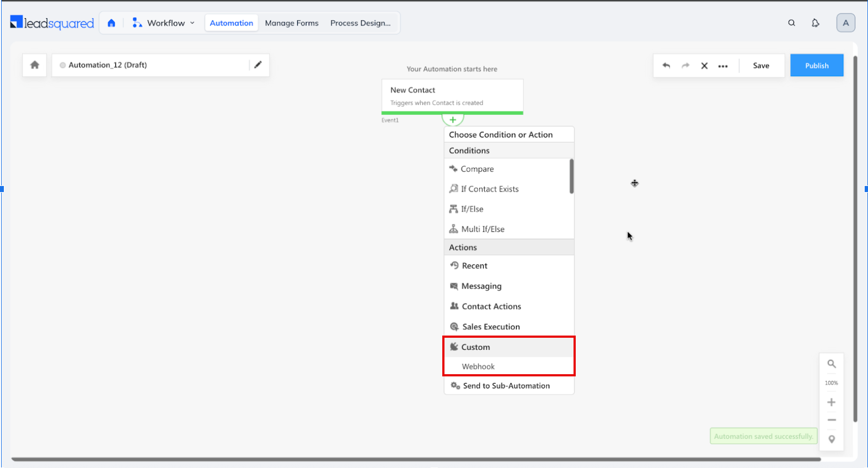Zoom in with the plus icon
The width and height of the screenshot is (868, 468).
832,402
